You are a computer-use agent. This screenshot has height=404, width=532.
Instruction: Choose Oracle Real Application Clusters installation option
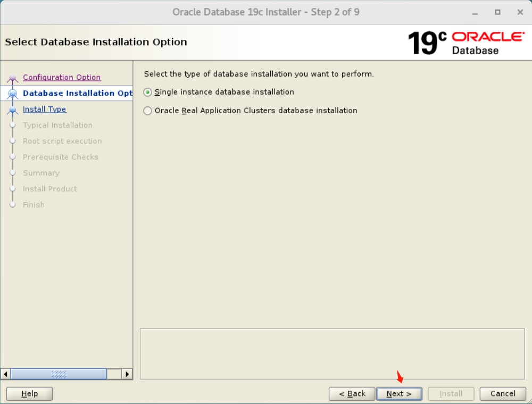[x=147, y=111]
